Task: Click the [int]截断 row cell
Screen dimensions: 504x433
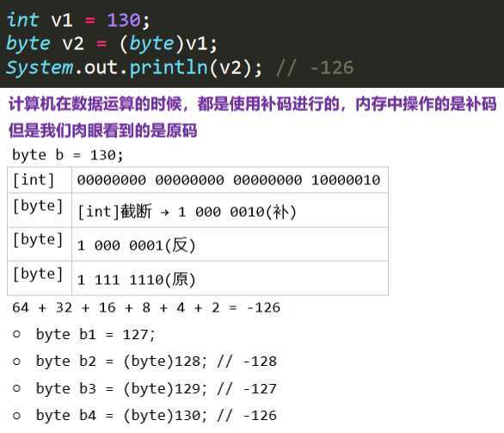Action: pos(230,210)
